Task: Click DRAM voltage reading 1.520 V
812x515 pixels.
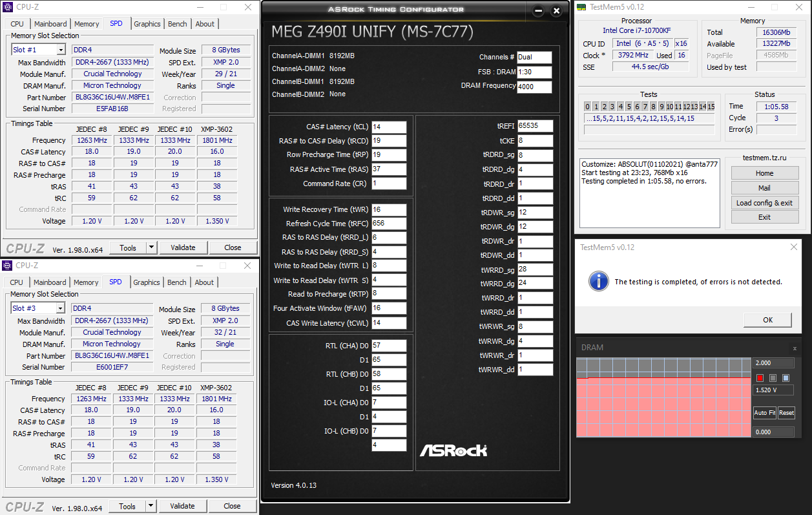Action: 773,390
